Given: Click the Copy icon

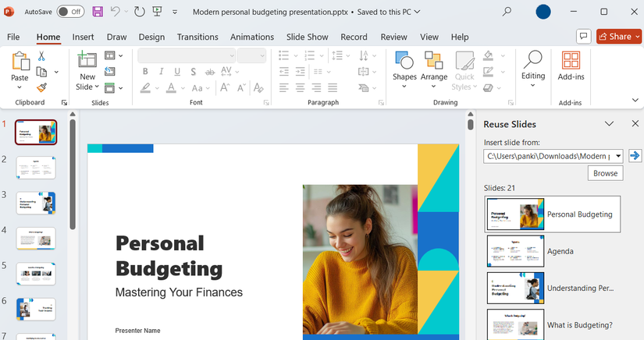Looking at the screenshot, I should [41, 72].
